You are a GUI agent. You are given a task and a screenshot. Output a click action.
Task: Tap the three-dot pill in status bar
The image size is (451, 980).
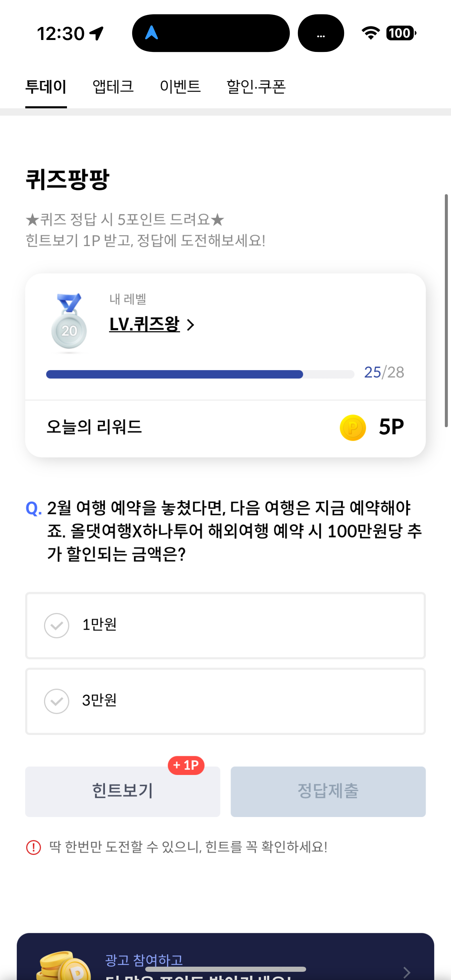coord(321,33)
